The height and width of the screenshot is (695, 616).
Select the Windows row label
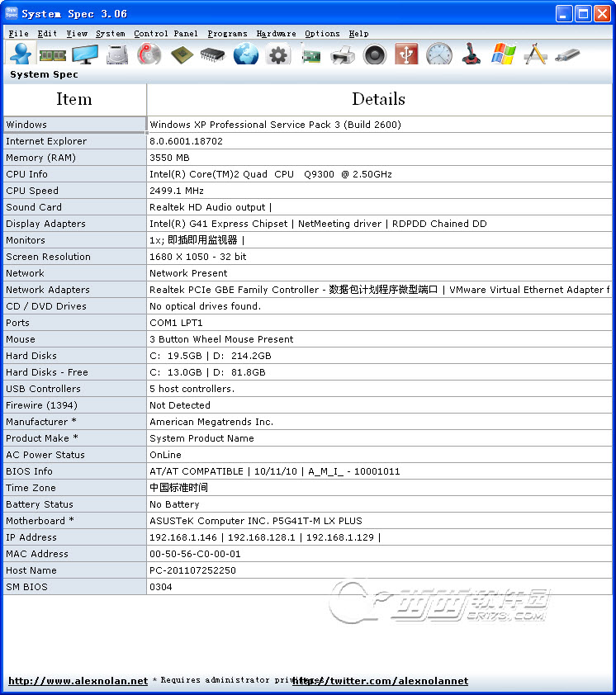pos(74,125)
